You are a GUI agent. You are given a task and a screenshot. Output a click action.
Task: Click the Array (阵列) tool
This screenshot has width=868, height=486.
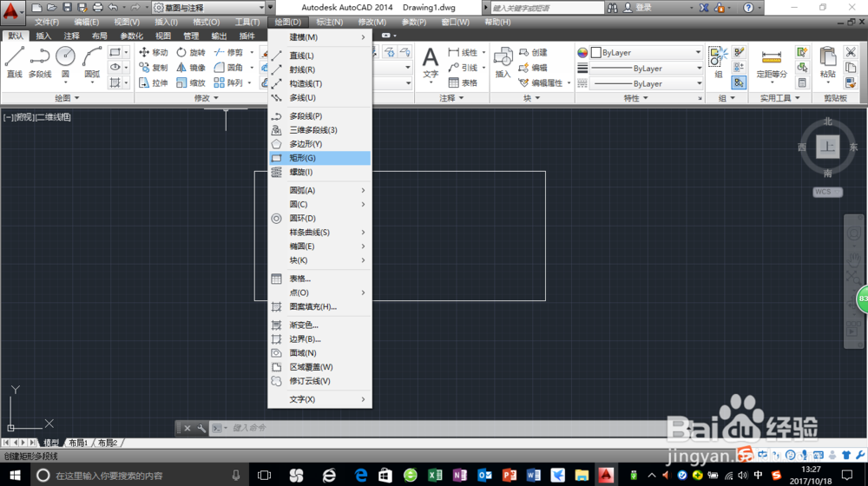click(228, 82)
